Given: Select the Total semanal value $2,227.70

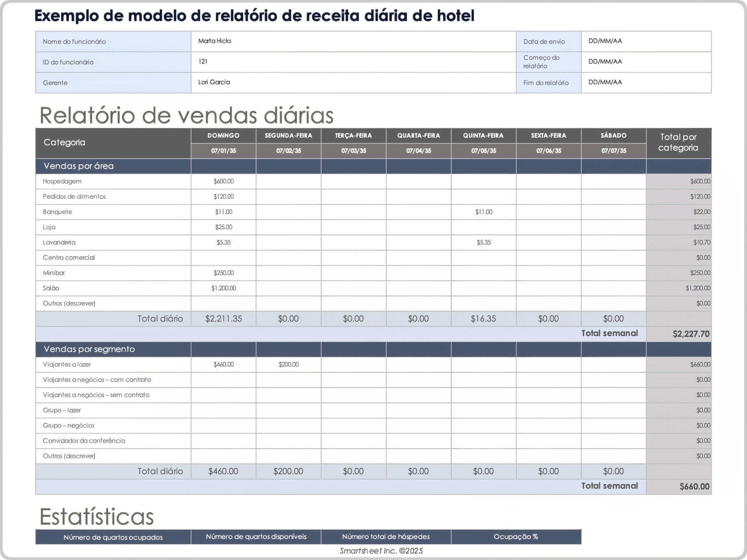Looking at the screenshot, I should [691, 333].
